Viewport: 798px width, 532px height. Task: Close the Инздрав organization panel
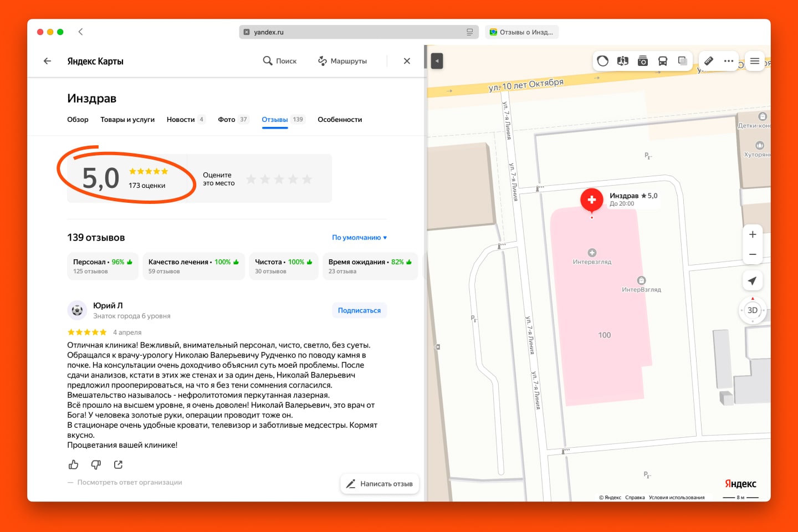407,61
